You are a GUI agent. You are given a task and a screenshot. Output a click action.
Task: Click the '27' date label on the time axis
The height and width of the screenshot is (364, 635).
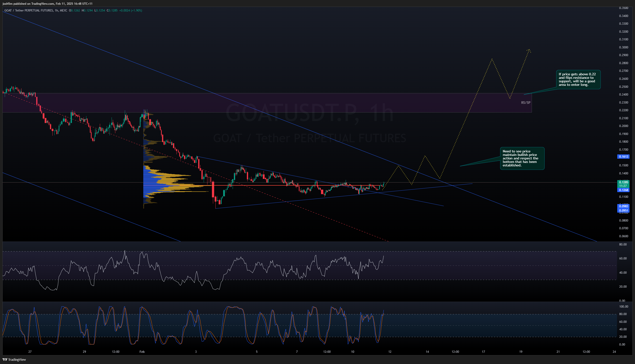click(30, 352)
